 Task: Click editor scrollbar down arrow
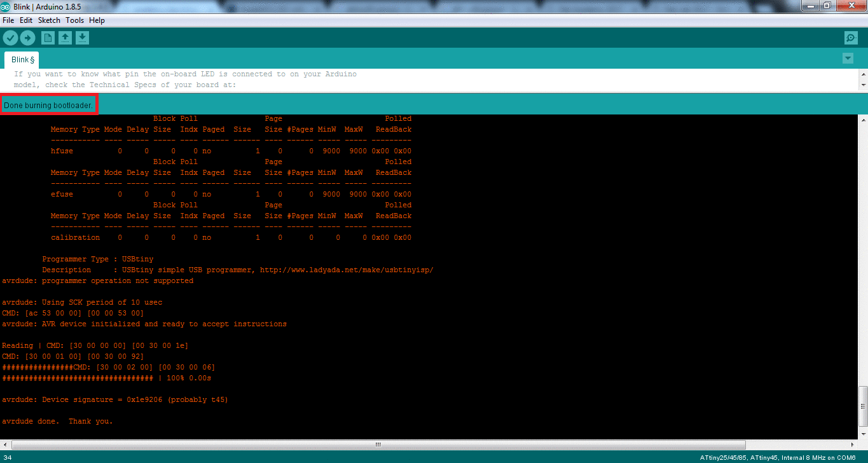pos(863,85)
